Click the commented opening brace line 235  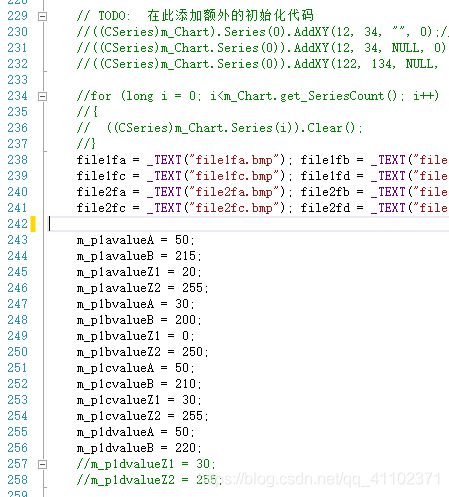tap(87, 112)
